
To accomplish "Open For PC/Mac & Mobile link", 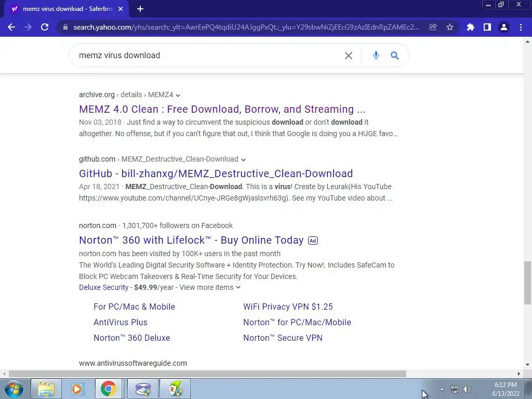I will click(135, 307).
